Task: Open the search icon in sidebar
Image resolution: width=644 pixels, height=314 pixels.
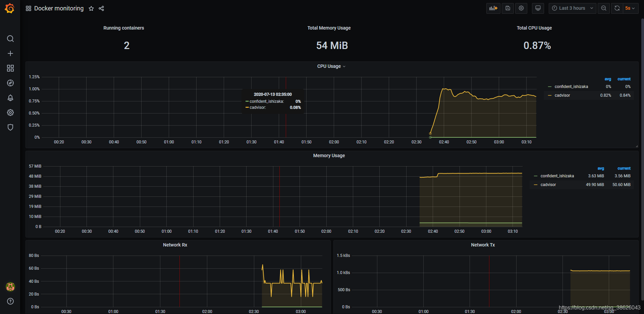Action: point(10,39)
